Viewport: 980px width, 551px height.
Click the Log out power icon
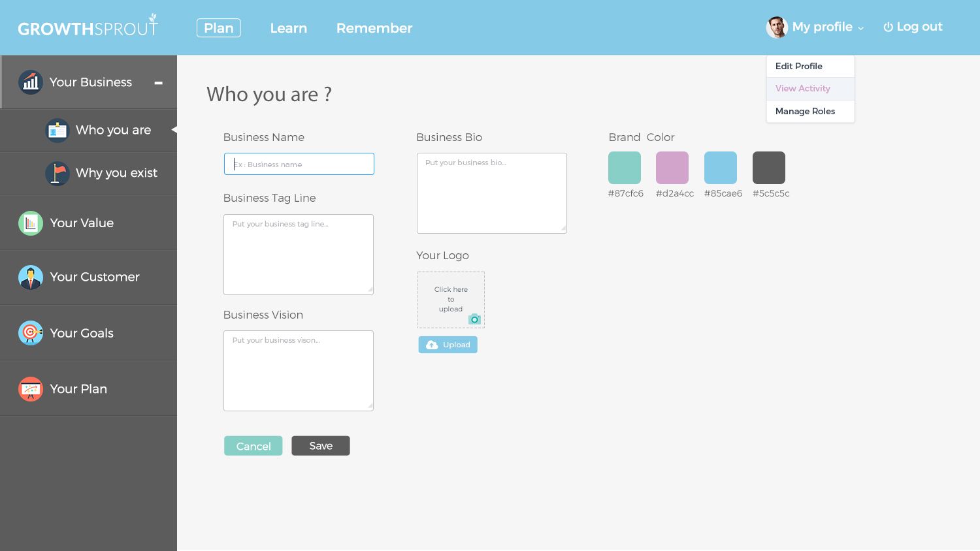[x=888, y=27]
